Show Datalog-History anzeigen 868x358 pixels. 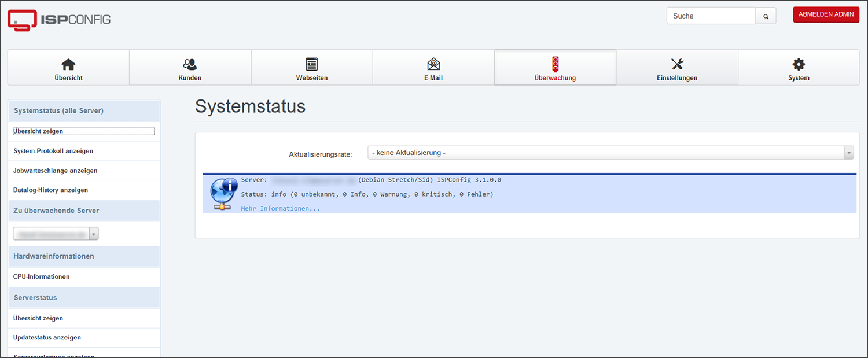tap(51, 190)
